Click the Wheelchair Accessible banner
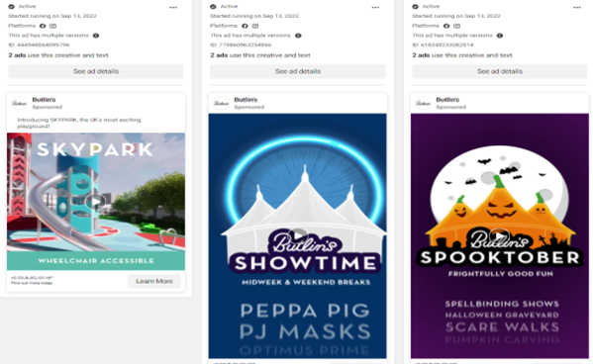 tap(96, 261)
